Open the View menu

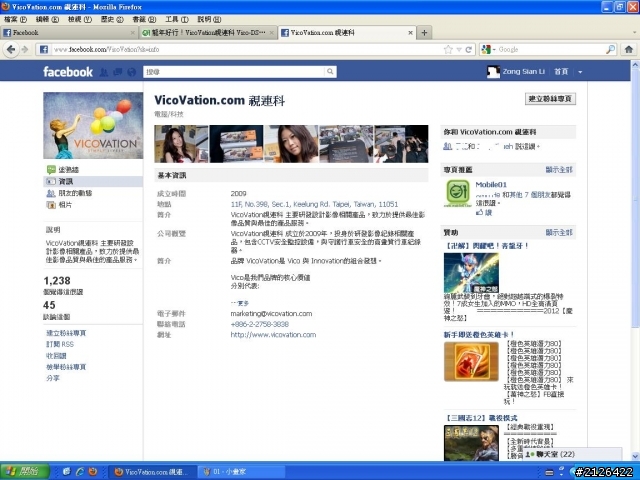(80, 19)
